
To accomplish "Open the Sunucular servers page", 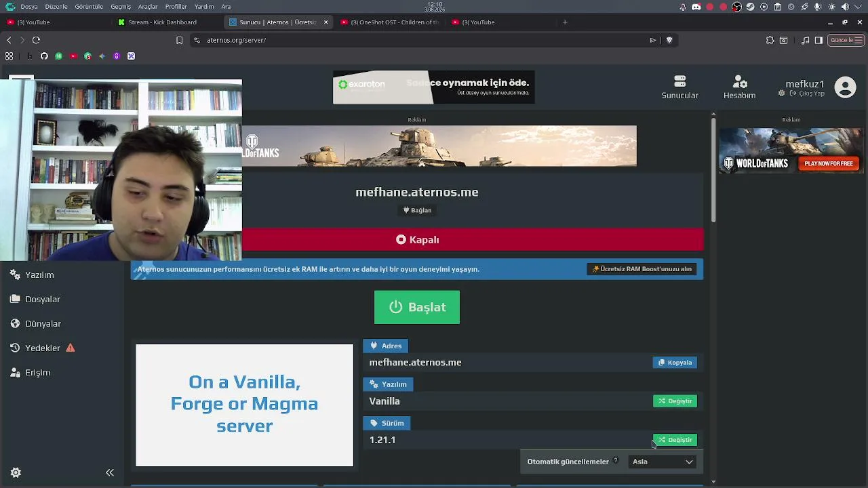I will (x=679, y=87).
